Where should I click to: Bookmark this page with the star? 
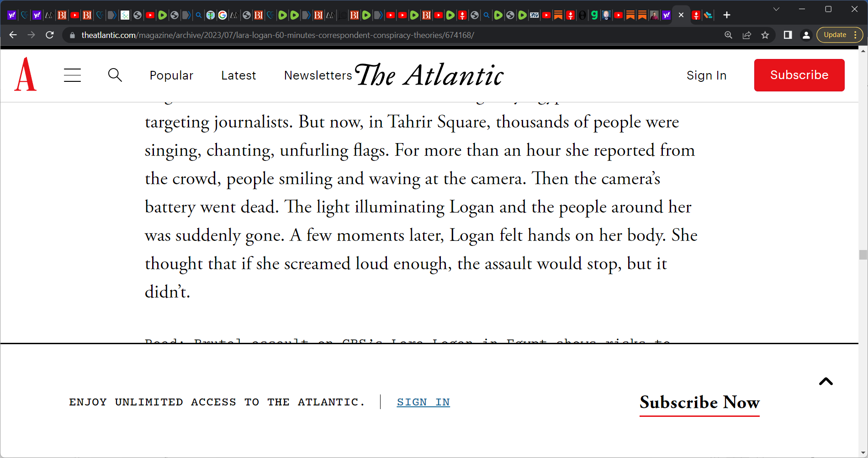pyautogui.click(x=765, y=35)
